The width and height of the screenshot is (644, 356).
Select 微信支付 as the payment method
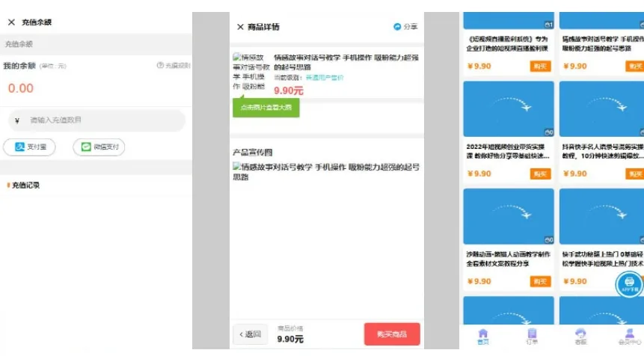(99, 147)
